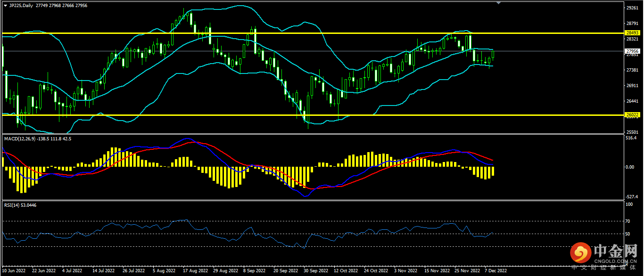Click the RSI(14) indicator label
The height and width of the screenshot is (276, 644).
pyautogui.click(x=12, y=205)
